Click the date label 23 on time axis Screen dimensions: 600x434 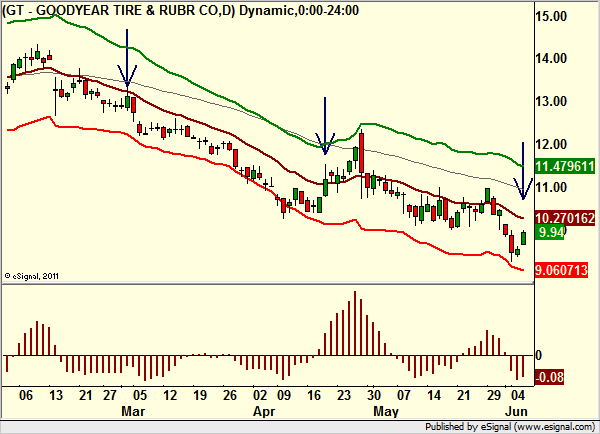point(344,395)
